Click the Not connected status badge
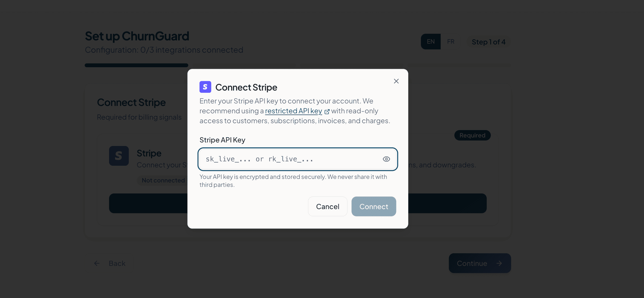This screenshot has height=298, width=644. pos(163,181)
